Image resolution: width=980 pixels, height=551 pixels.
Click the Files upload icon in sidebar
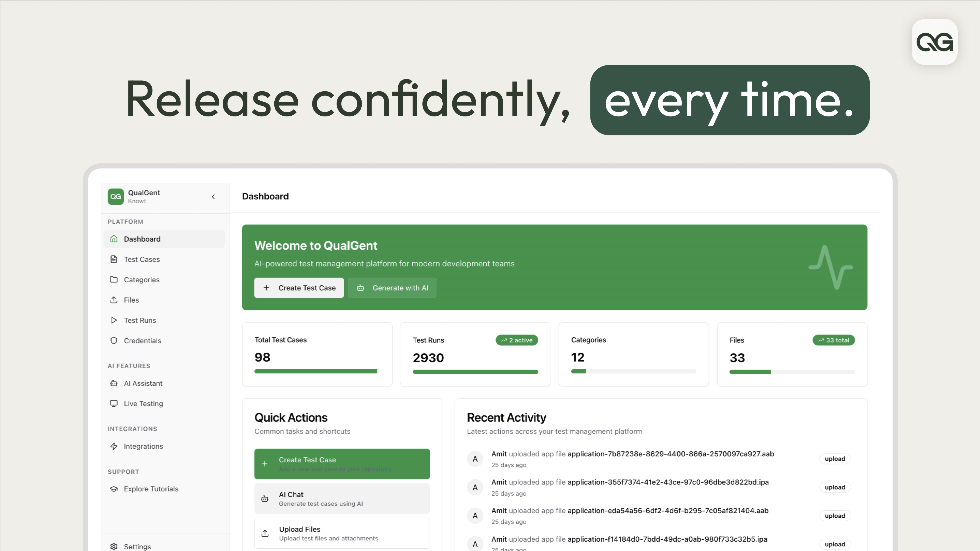coord(113,300)
